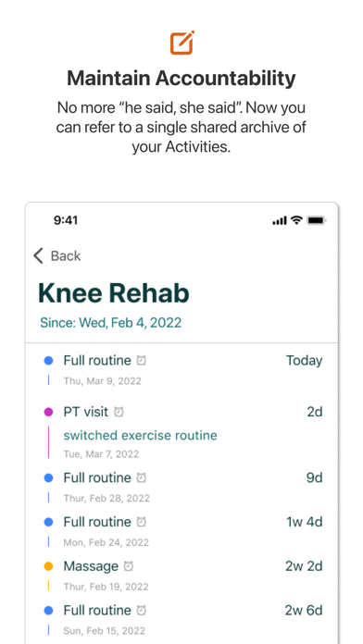
Task: Click the alarm icon next to Massage
Action: click(129, 566)
